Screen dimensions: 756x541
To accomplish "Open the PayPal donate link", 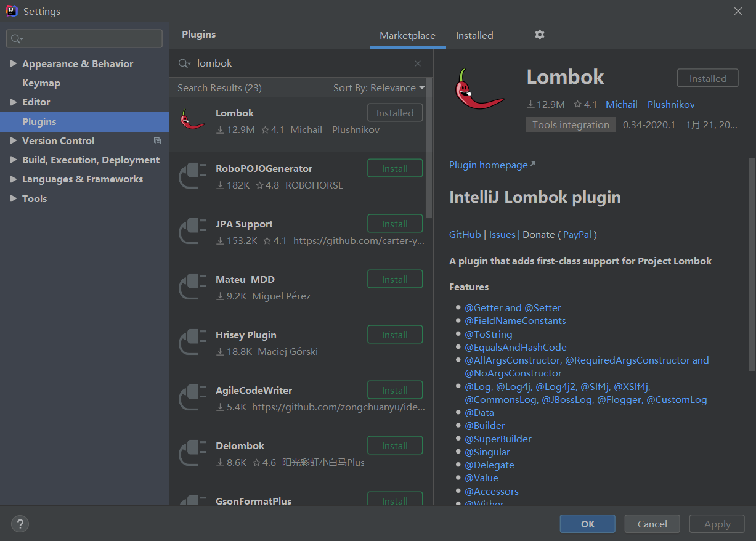I will (x=577, y=234).
